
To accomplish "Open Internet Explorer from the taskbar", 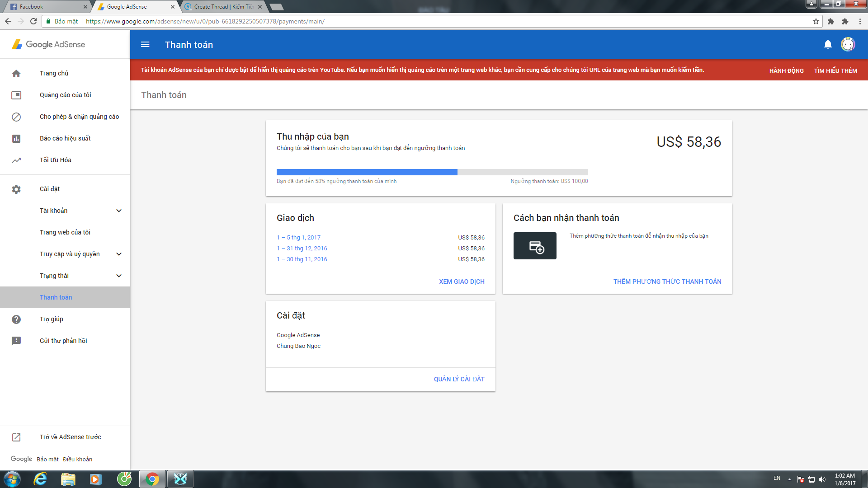I will point(40,479).
